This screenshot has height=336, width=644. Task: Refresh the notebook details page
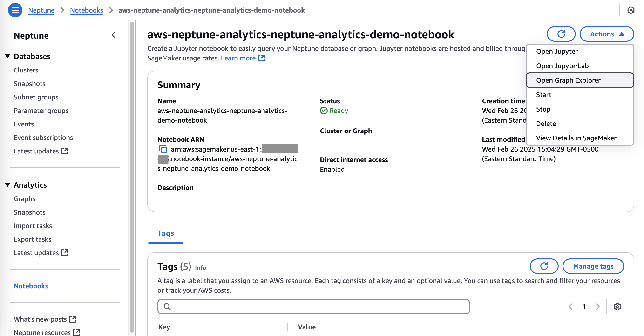[561, 34]
